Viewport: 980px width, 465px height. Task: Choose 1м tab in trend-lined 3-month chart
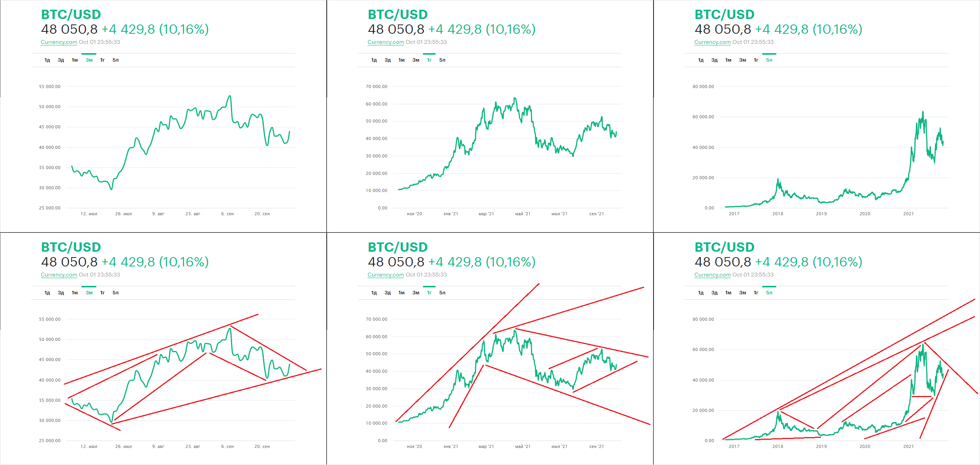75,293
